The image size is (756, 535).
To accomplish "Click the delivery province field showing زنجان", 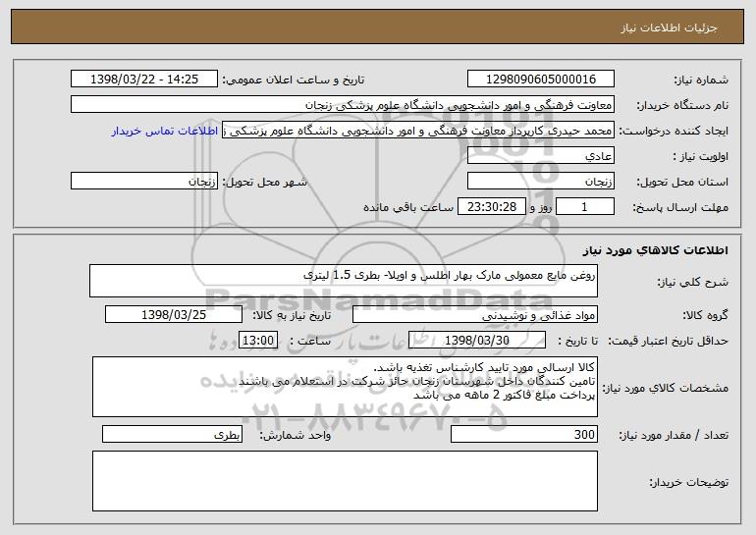I will coord(540,182).
